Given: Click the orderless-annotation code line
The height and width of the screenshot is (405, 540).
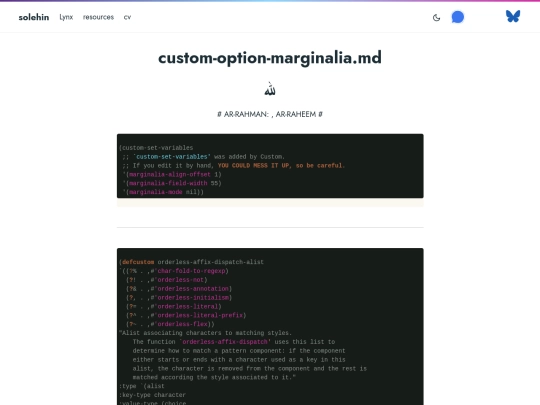Looking at the screenshot, I should pos(179,289).
